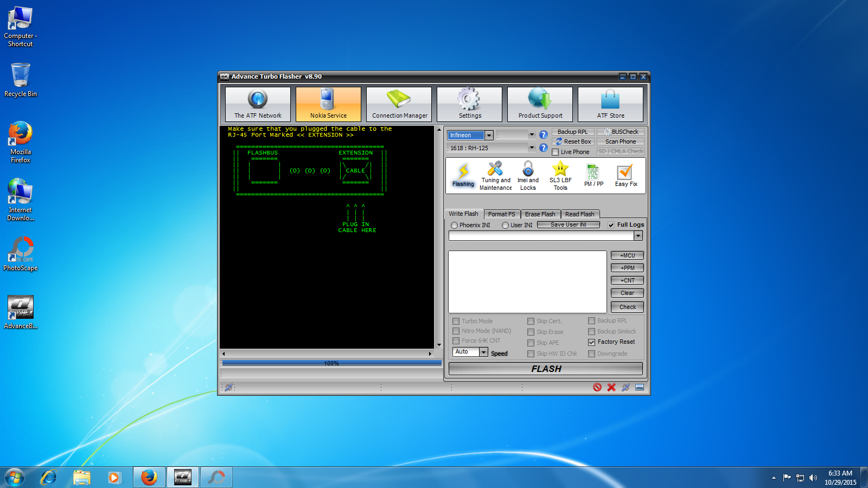Open the PhotoScape desktop shortcut

click(x=21, y=254)
